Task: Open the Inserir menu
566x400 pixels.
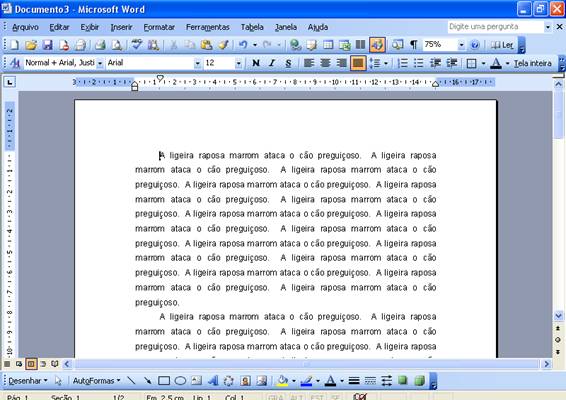Action: coord(121,27)
